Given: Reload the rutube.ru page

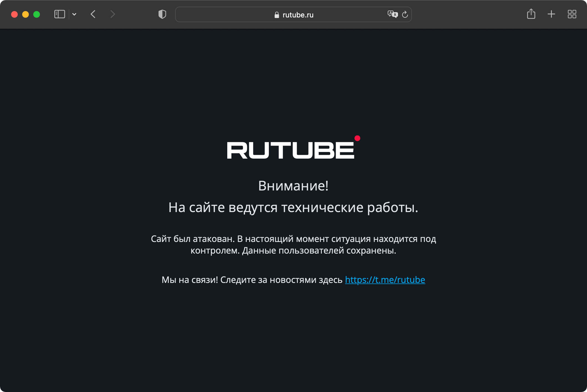Looking at the screenshot, I should click(405, 14).
